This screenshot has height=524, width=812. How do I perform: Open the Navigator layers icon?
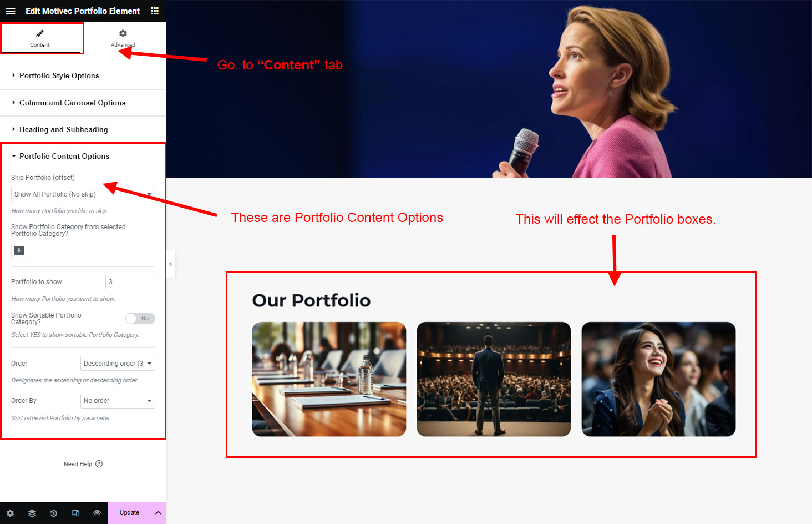coord(32,513)
